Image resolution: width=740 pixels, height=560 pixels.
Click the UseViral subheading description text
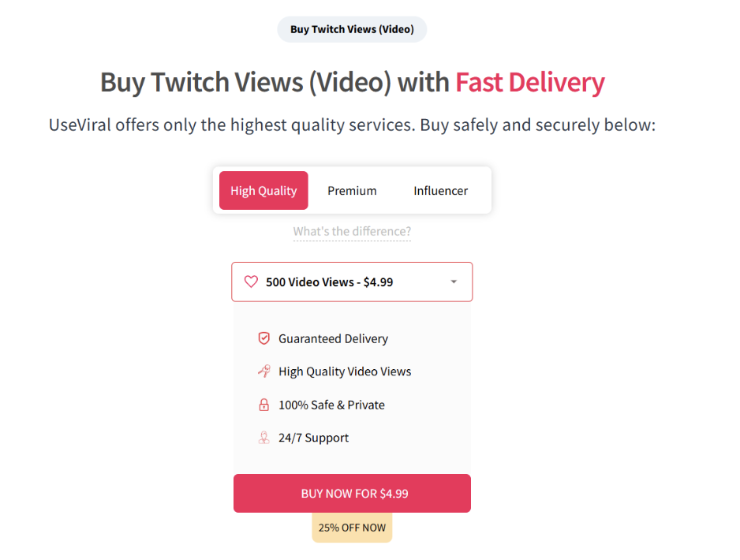coord(352,125)
